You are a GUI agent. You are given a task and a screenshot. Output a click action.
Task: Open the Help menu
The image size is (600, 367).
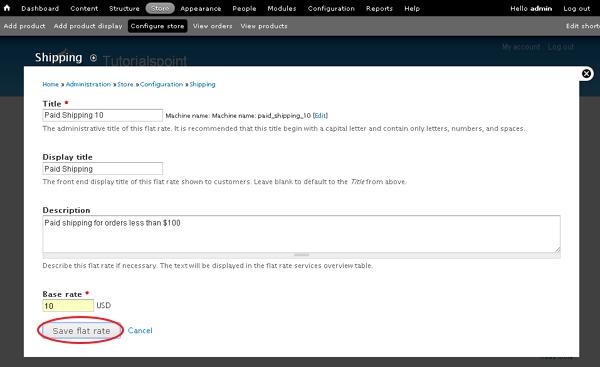[412, 8]
